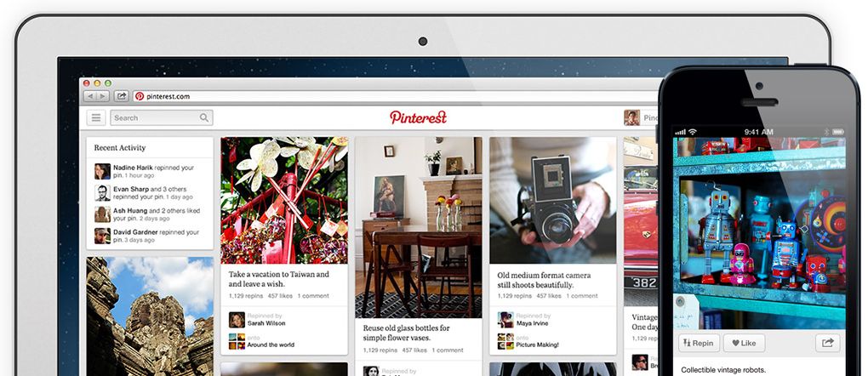Open the Picture Making! board link

538,345
